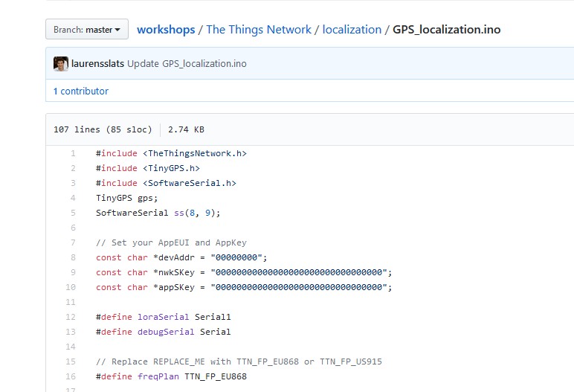Select line number 16 for freqPlan define
Viewport: 574px width, 392px height.
pos(71,376)
